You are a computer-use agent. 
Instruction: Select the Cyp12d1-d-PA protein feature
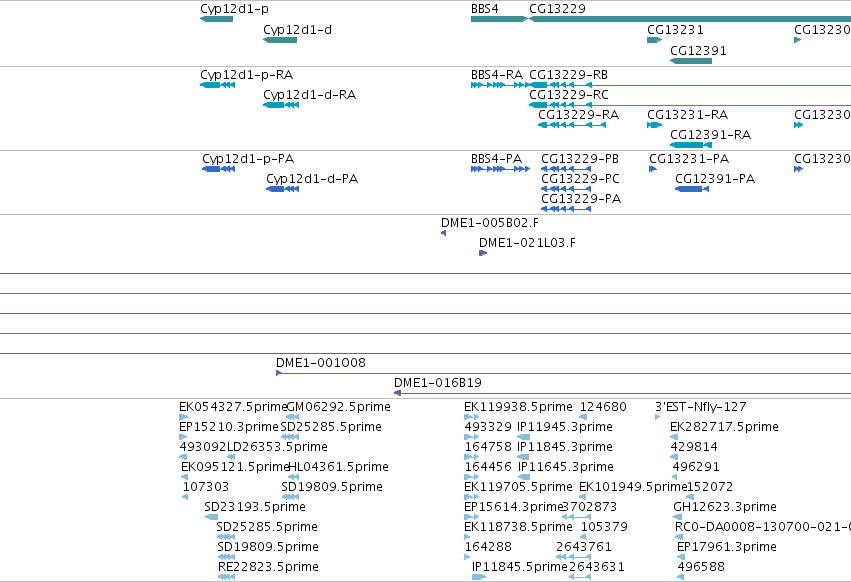tap(283, 189)
